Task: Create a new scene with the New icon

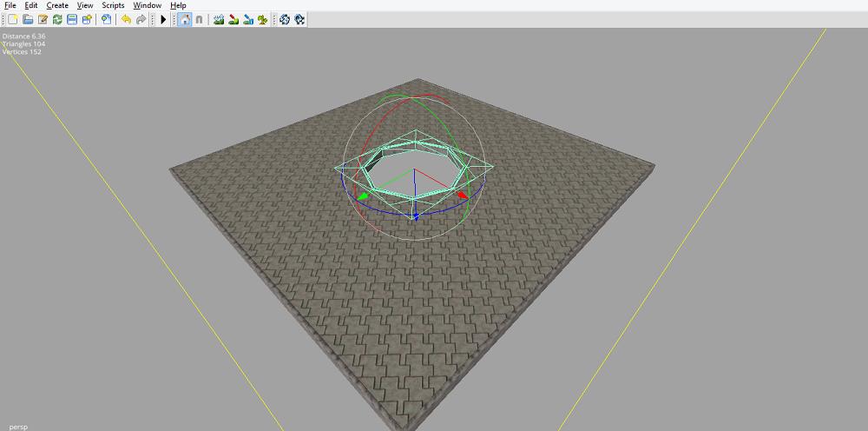Action: (x=13, y=19)
